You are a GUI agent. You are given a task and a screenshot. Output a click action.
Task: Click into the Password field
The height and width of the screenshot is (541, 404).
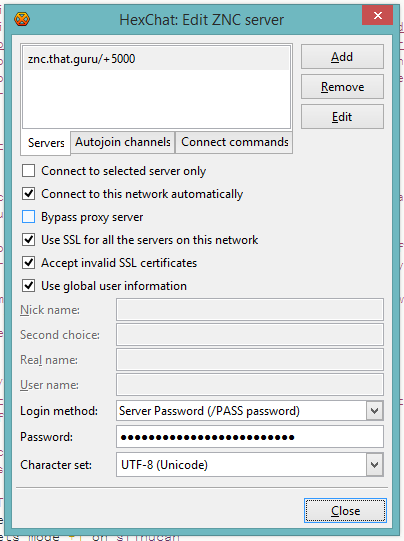(250, 437)
